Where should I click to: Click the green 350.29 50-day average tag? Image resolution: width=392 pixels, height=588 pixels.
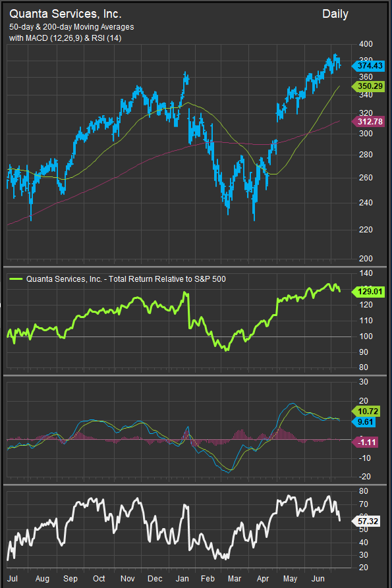tap(368, 86)
